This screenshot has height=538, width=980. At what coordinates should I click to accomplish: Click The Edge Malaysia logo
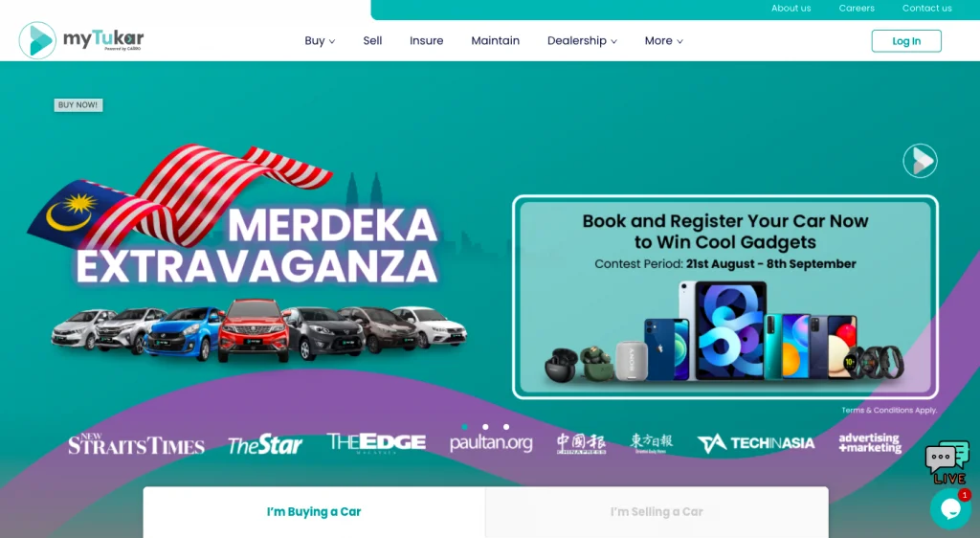tap(376, 443)
